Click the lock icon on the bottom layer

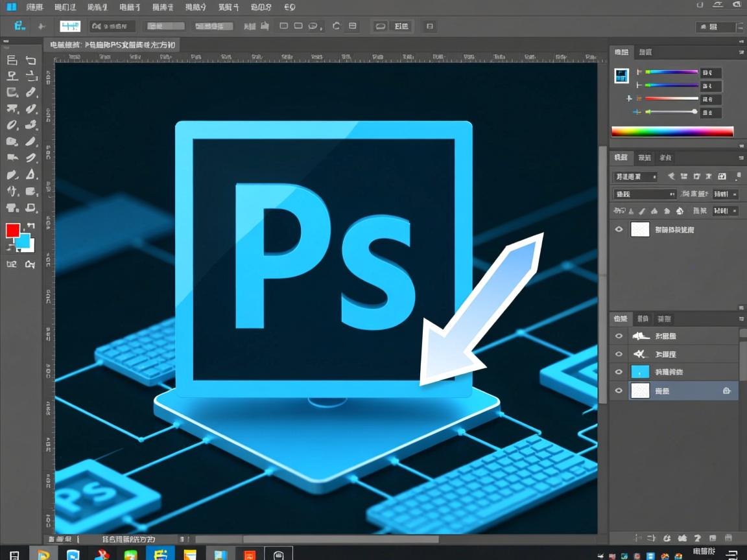(x=727, y=390)
